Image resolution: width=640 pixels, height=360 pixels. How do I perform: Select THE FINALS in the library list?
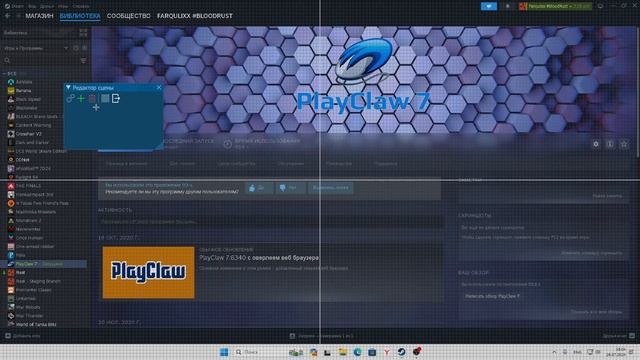click(28, 186)
